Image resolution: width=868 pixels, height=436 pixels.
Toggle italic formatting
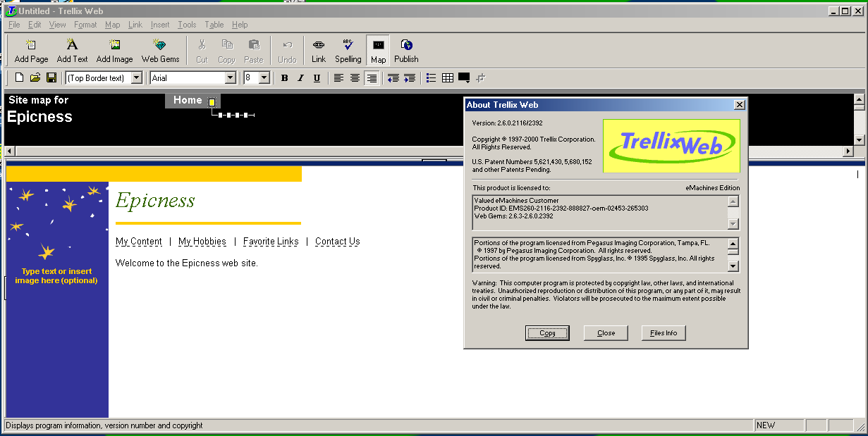(300, 78)
